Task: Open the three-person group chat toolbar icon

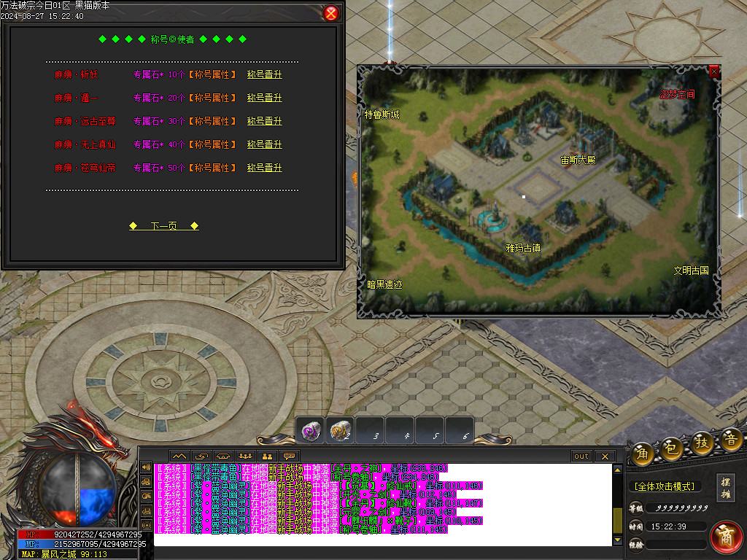Action: [245, 456]
